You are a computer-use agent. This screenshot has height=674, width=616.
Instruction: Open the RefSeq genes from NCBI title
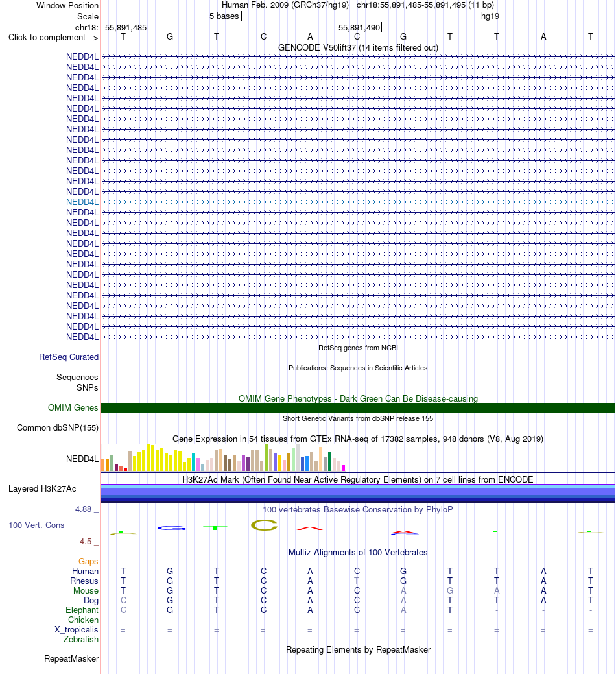click(x=358, y=348)
